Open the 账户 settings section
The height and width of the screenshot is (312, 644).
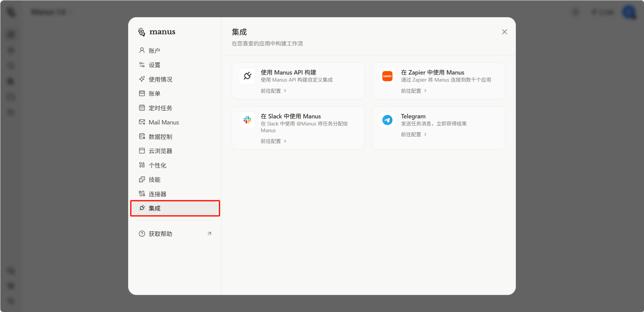point(154,51)
